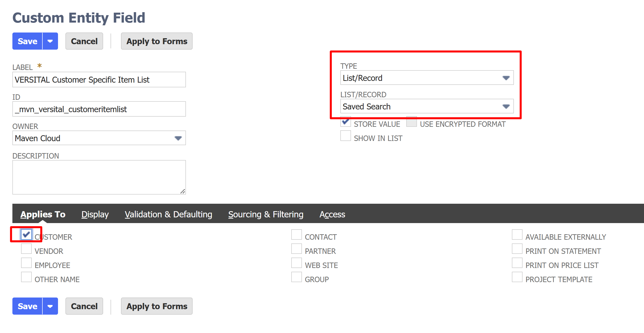
Task: Check the PRINT ON STATEMENT option
Action: pos(517,249)
